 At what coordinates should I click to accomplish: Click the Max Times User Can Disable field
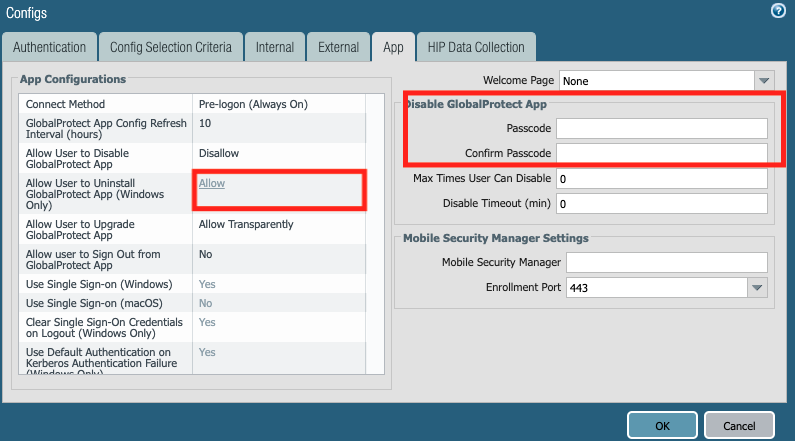coord(662,178)
